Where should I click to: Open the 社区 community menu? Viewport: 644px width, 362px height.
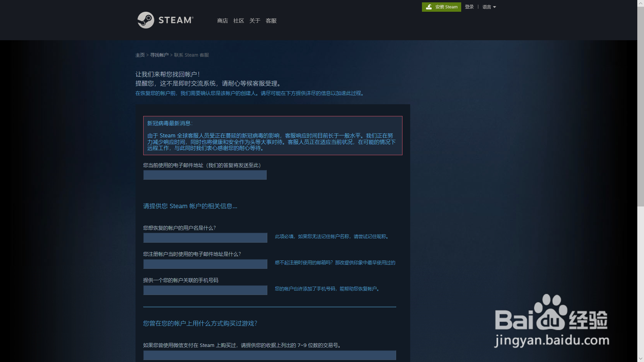coord(238,21)
